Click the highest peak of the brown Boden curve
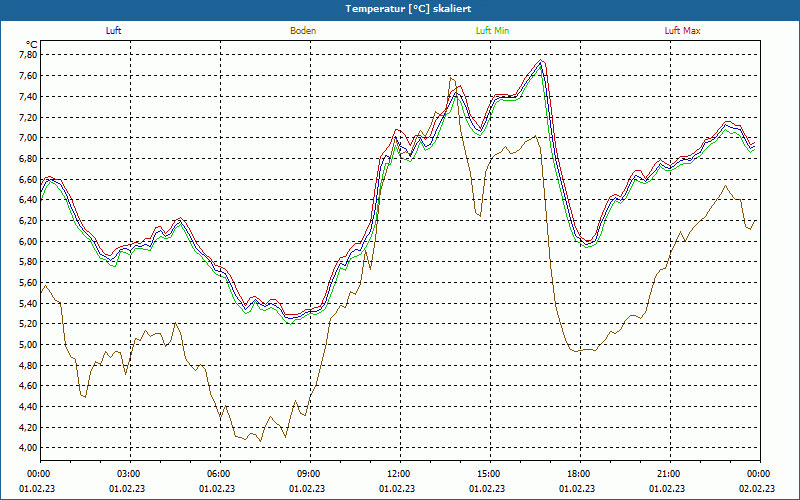 click(451, 77)
